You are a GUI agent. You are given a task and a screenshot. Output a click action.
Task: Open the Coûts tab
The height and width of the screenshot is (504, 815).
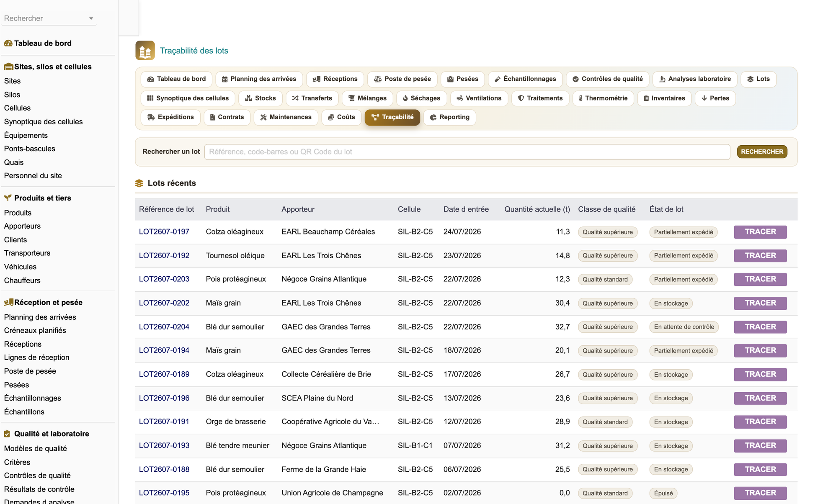[x=341, y=117]
